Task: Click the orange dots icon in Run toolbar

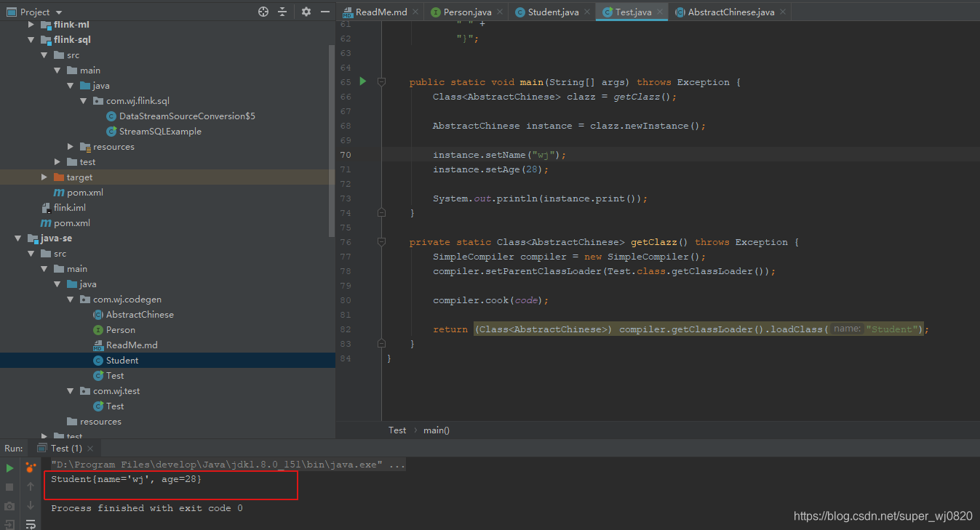Action: tap(31, 468)
